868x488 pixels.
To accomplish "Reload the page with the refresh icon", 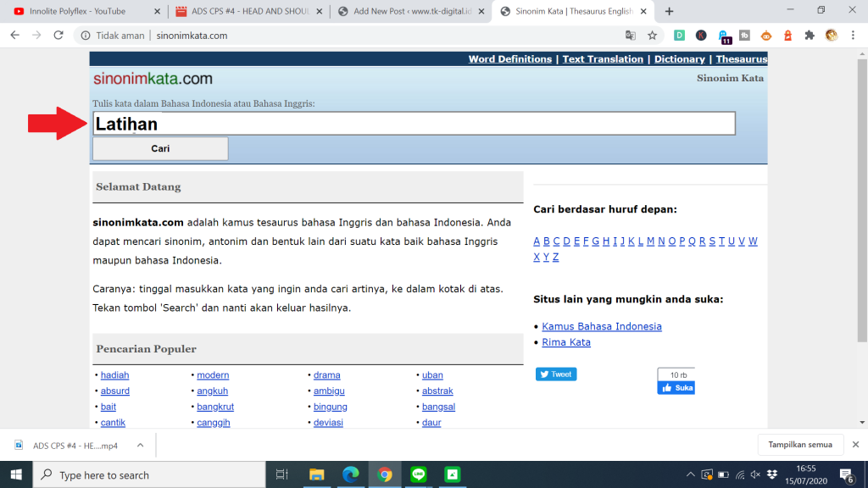I will (58, 36).
